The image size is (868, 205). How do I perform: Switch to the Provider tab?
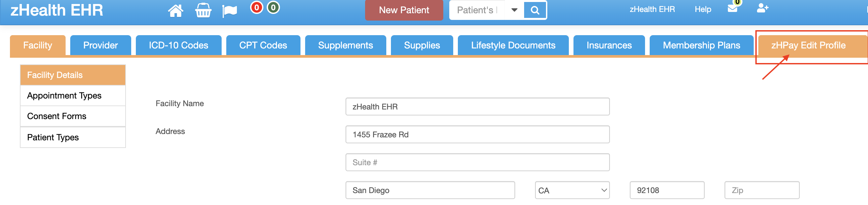tap(100, 45)
